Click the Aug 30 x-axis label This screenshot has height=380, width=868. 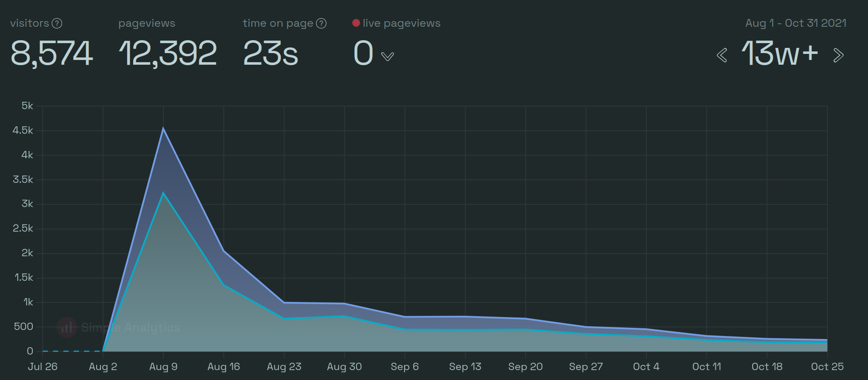(x=344, y=367)
